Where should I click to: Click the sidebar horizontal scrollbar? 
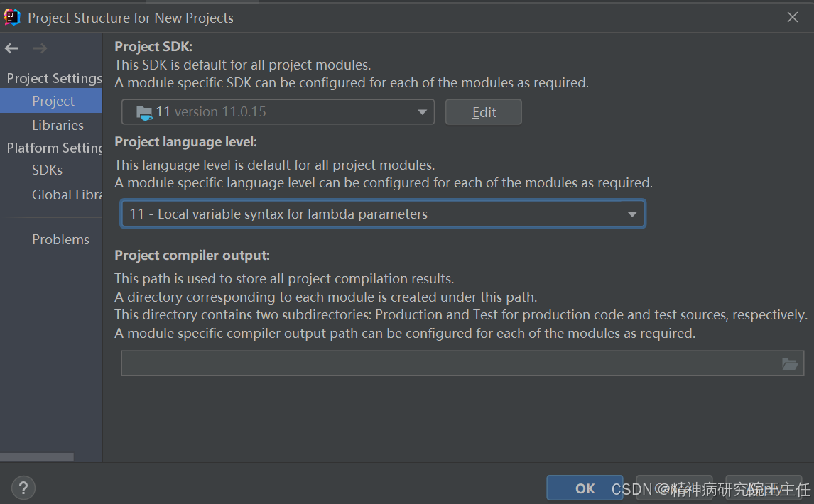click(x=37, y=456)
